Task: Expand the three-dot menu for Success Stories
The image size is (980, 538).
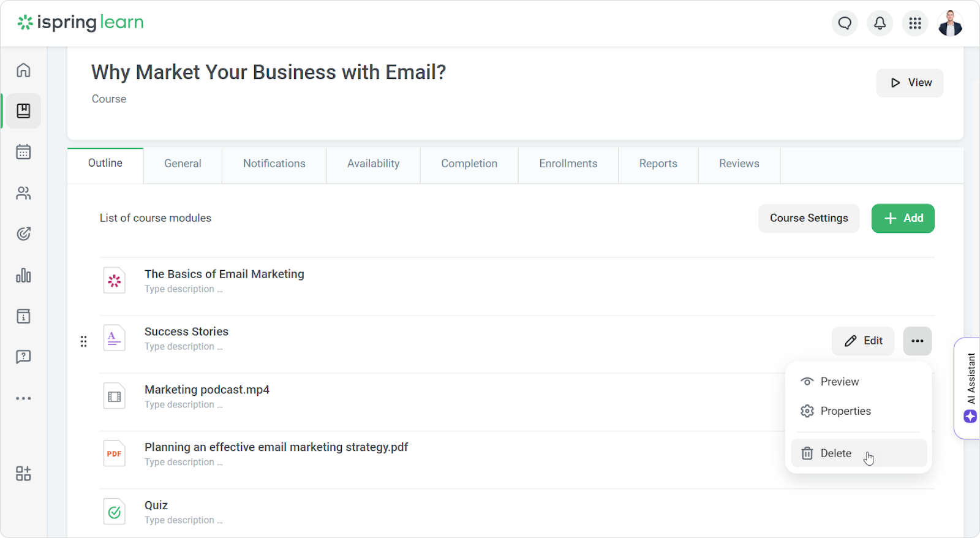Action: tap(917, 341)
